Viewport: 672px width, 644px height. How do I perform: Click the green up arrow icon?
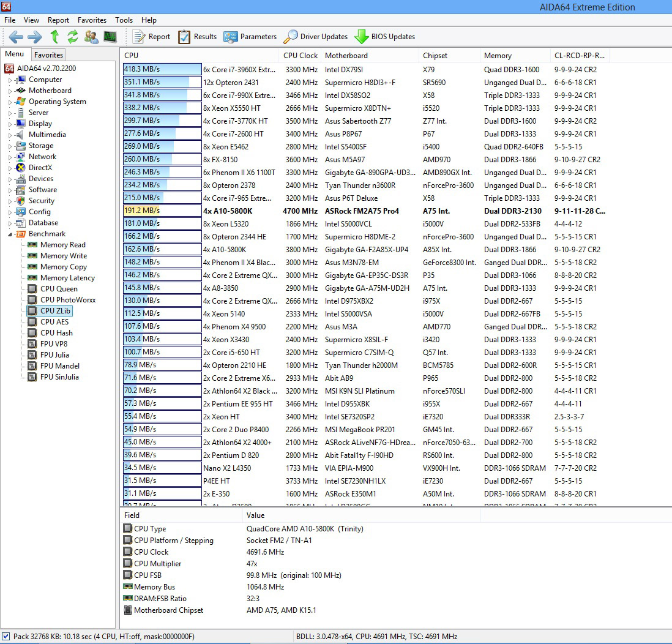54,37
